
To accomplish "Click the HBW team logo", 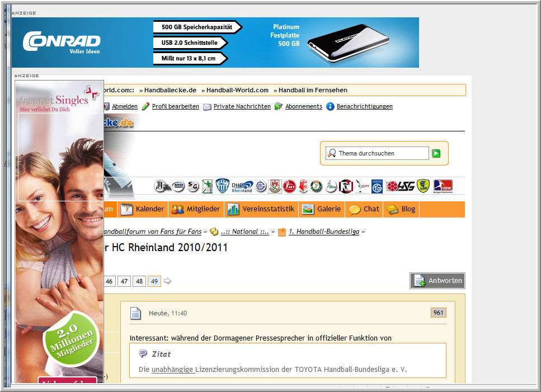I will click(443, 186).
